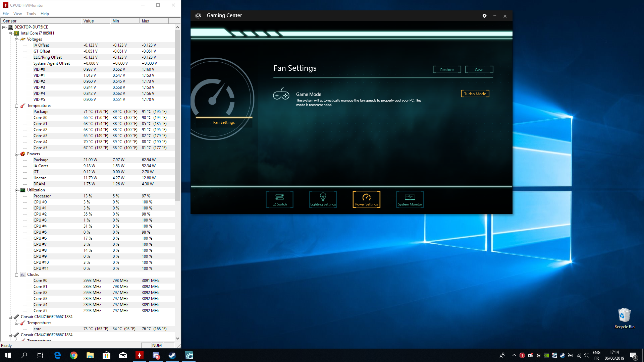644x362 pixels.
Task: Click Restore button in Fan Settings
Action: tap(447, 69)
